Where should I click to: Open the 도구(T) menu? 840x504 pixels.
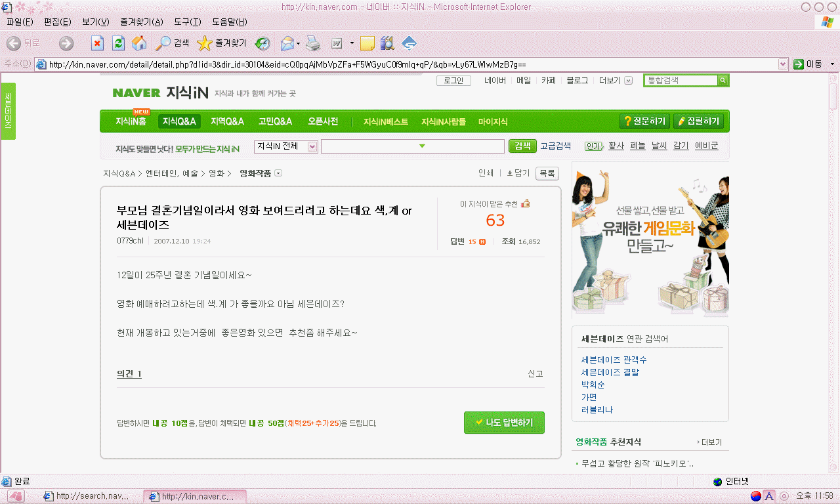pyautogui.click(x=187, y=22)
